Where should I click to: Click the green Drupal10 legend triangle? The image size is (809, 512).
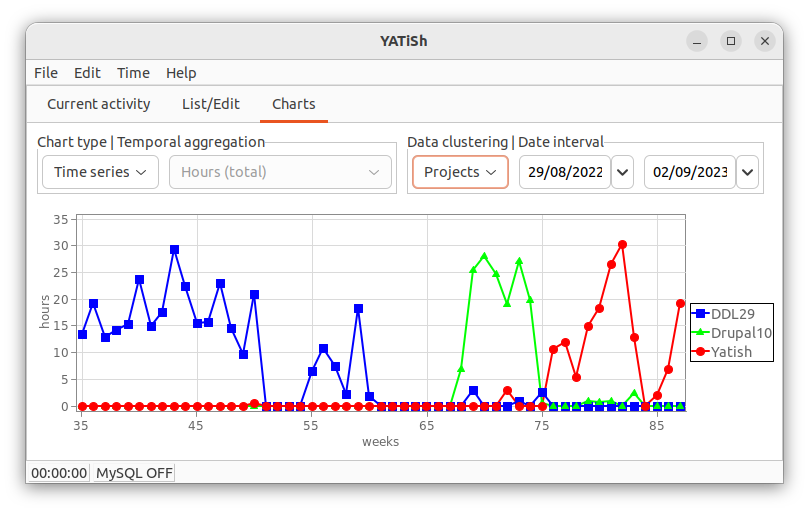pos(700,332)
